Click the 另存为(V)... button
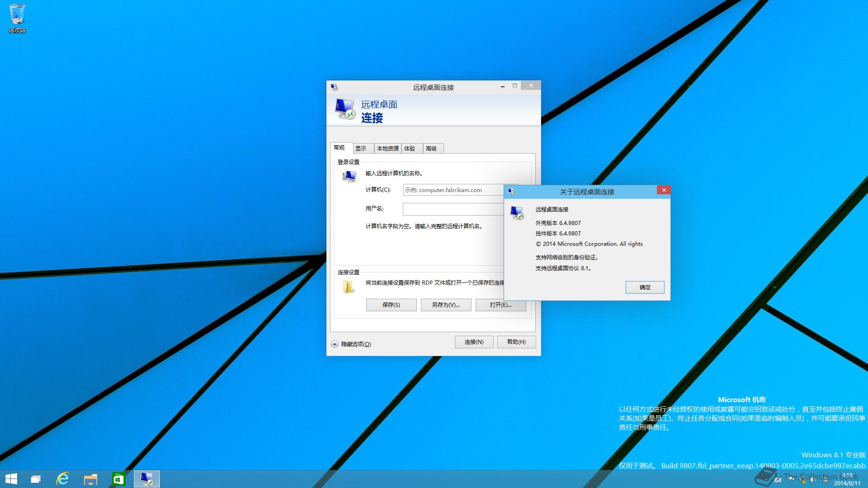Viewport: 868px width, 488px height. pyautogui.click(x=446, y=305)
